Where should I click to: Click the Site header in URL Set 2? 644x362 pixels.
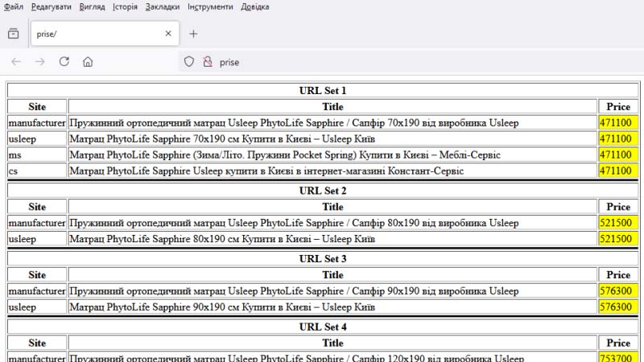[x=37, y=207]
